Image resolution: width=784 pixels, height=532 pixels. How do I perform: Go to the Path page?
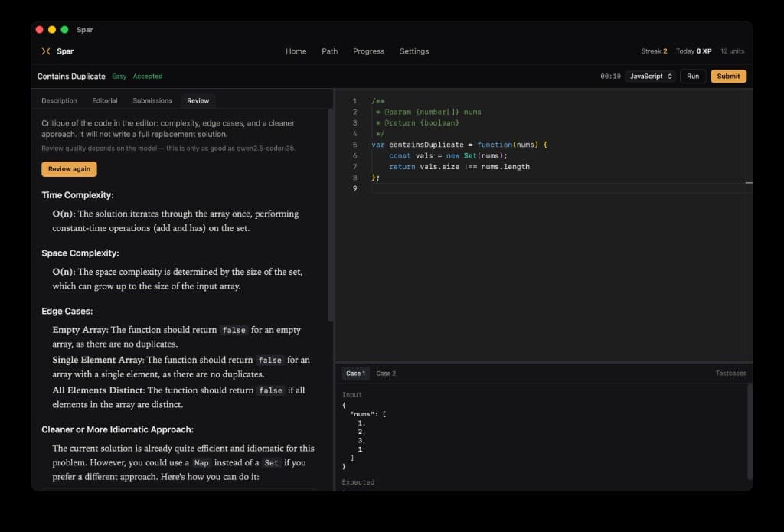pos(329,51)
